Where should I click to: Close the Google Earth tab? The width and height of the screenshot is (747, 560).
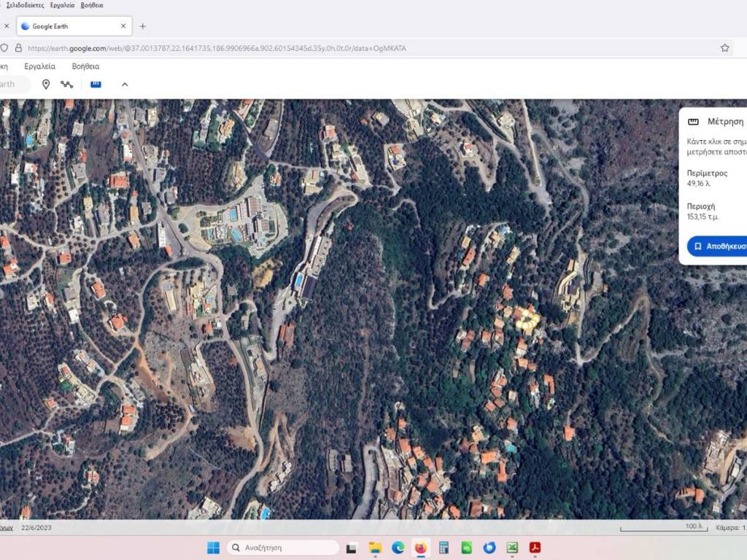pos(123,26)
